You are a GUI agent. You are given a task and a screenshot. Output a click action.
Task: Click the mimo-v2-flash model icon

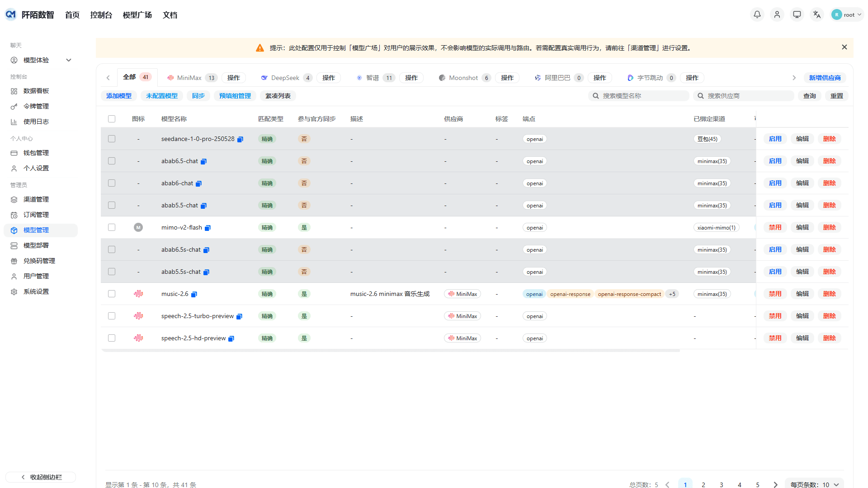(138, 227)
